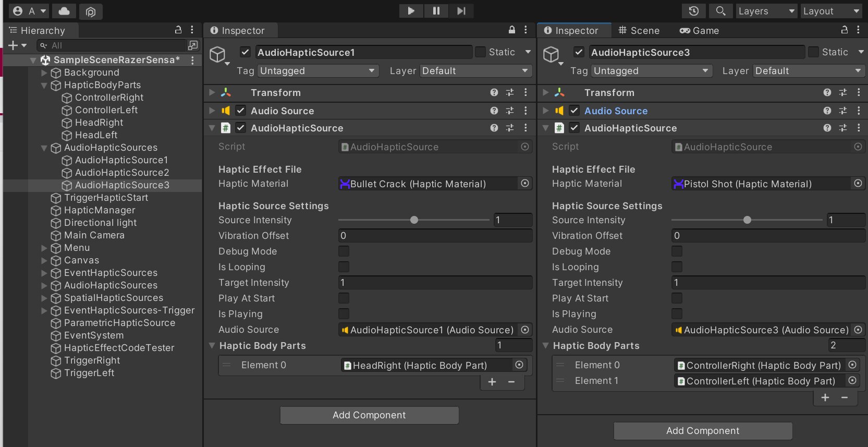Screen dimensions: 868x447
Task: Open the global search magnifier icon
Action: [720, 11]
